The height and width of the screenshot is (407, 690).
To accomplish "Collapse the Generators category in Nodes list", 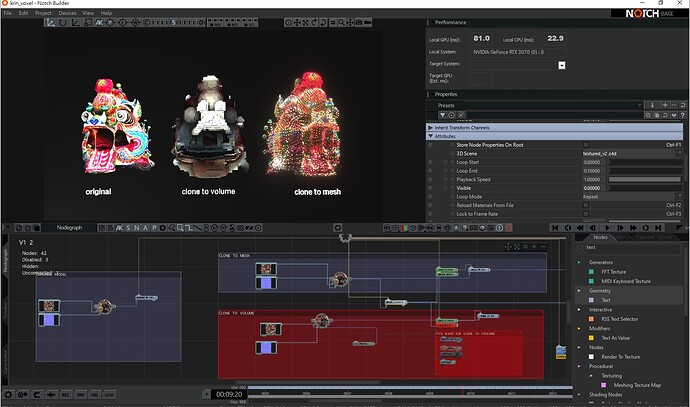I will point(579,262).
